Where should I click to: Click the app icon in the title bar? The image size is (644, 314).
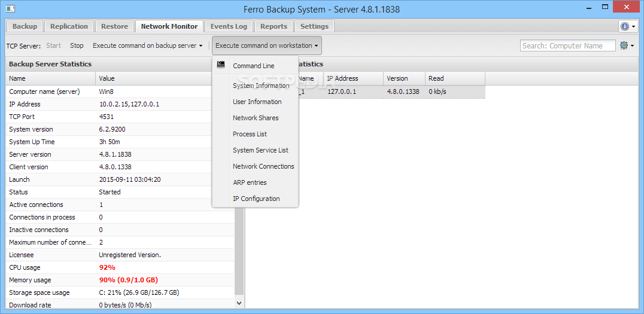tap(11, 8)
